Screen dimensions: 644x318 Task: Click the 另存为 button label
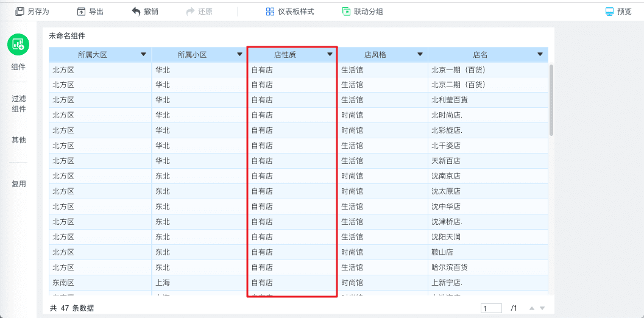coord(38,12)
